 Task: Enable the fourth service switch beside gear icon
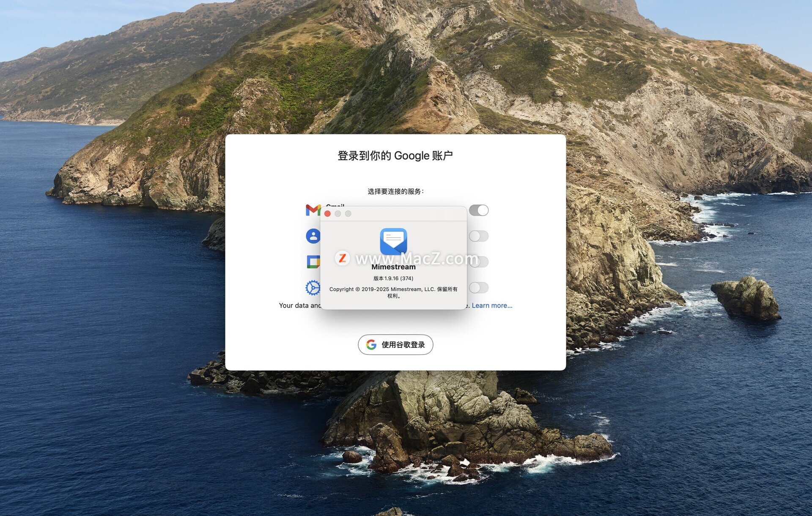point(479,288)
